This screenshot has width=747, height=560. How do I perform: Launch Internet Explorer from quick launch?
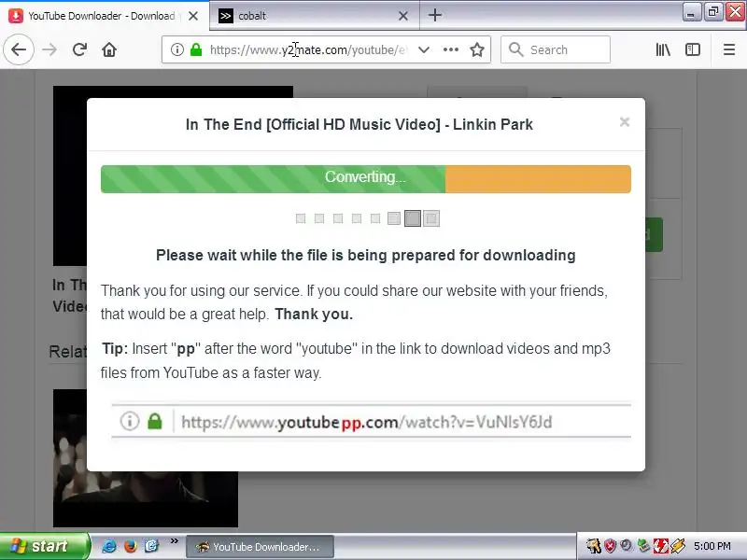[109, 546]
